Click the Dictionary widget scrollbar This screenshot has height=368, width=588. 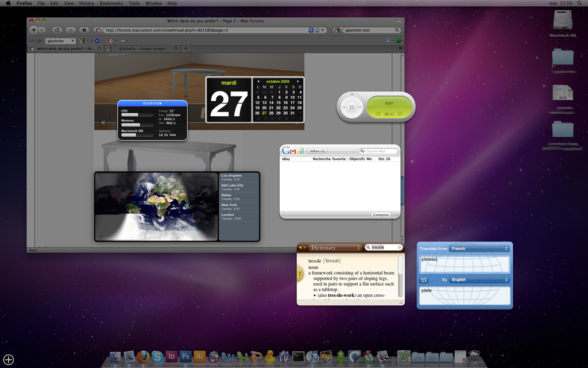tap(400, 277)
